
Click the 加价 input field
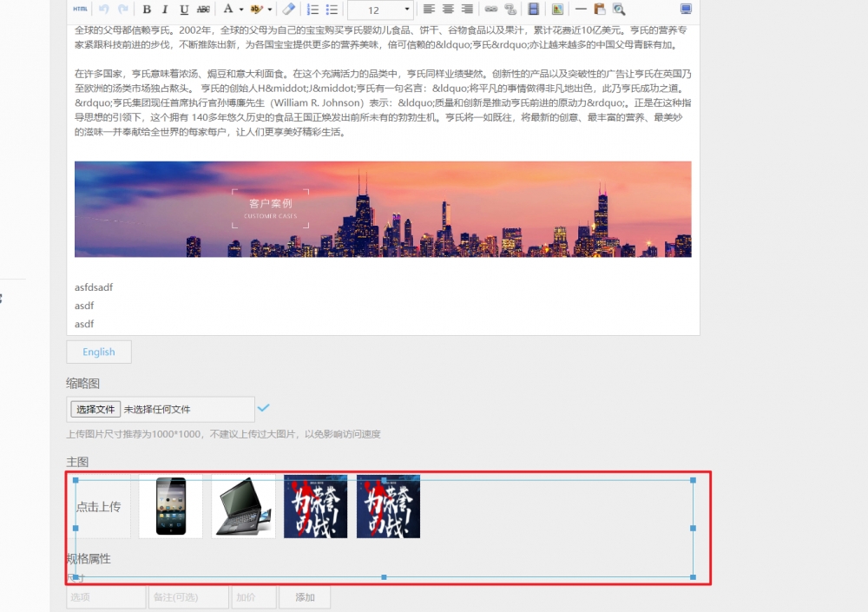coord(254,597)
